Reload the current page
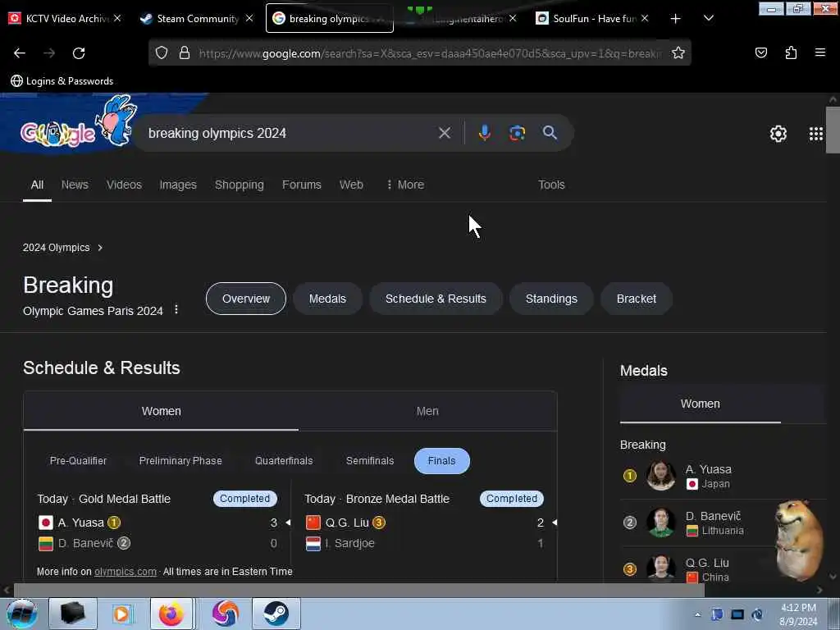 click(79, 53)
